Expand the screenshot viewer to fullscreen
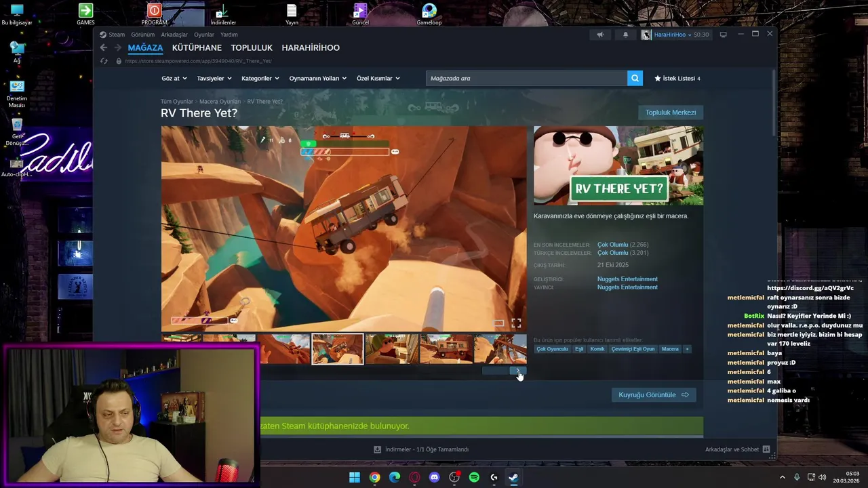 coord(516,323)
